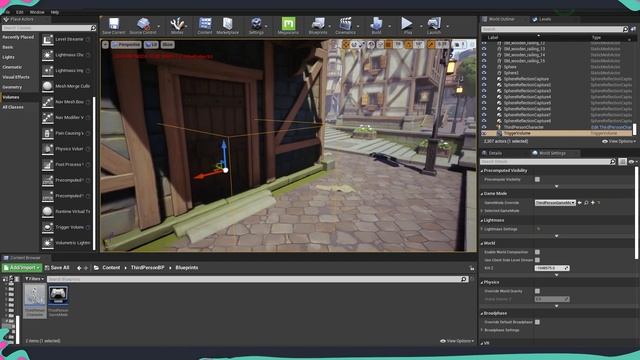The image size is (640, 360).
Task: Select the Lights category
Action: pyautogui.click(x=8, y=57)
